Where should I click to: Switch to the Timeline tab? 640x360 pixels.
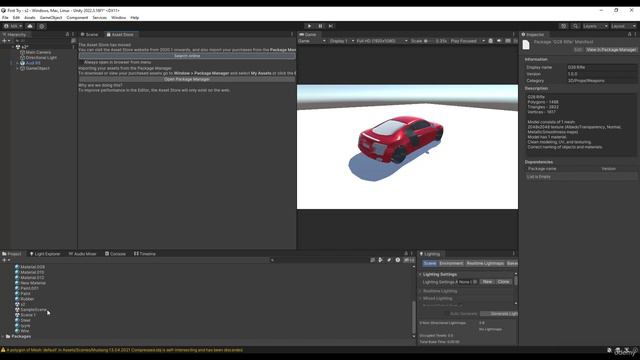pos(145,254)
